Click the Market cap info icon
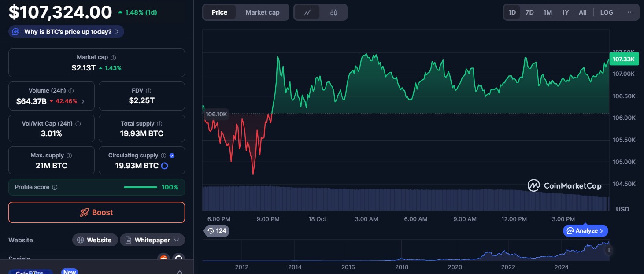 [113, 58]
